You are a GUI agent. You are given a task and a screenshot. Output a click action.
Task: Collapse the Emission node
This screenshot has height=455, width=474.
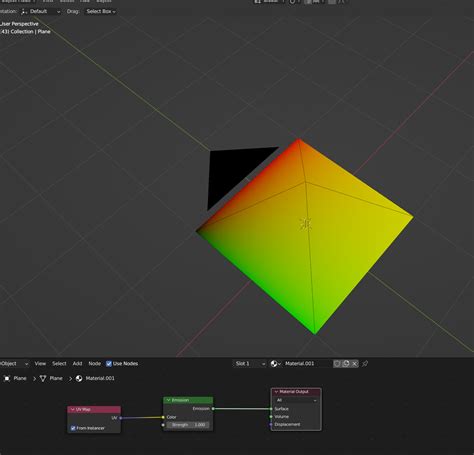(x=168, y=400)
